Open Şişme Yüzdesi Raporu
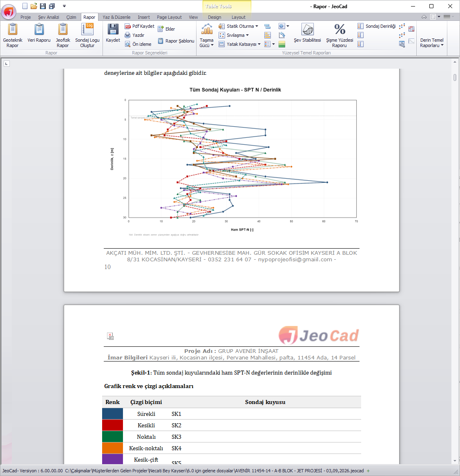Viewport: 460px width, 476px height. (x=339, y=36)
